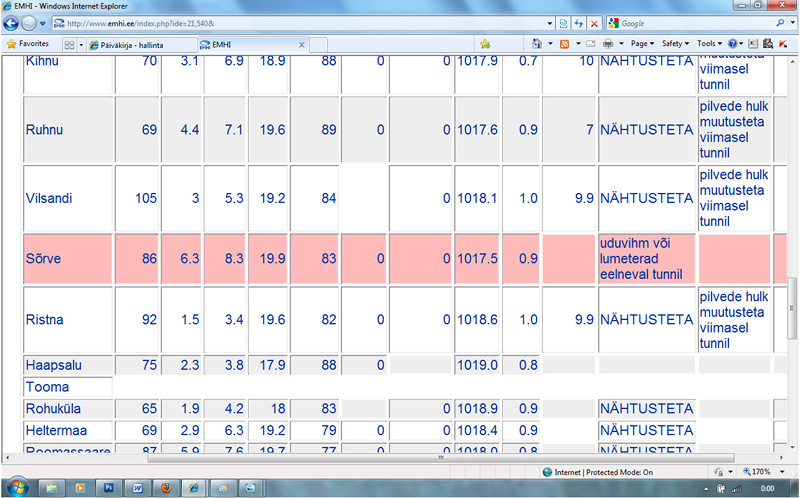The height and width of the screenshot is (498, 800).
Task: Open Photoshop from the taskbar
Action: [x=109, y=487]
